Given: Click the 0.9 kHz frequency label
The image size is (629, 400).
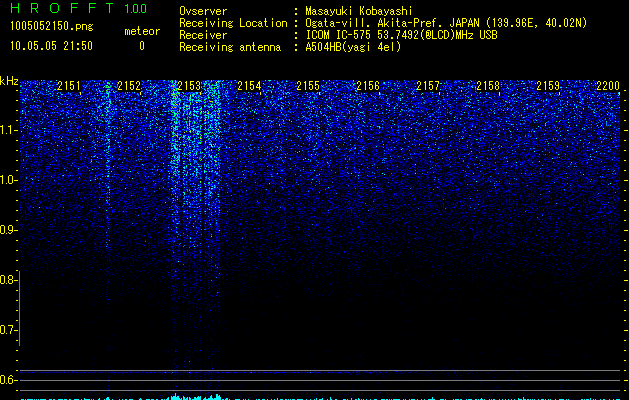Looking at the screenshot, I should pyautogui.click(x=8, y=230).
